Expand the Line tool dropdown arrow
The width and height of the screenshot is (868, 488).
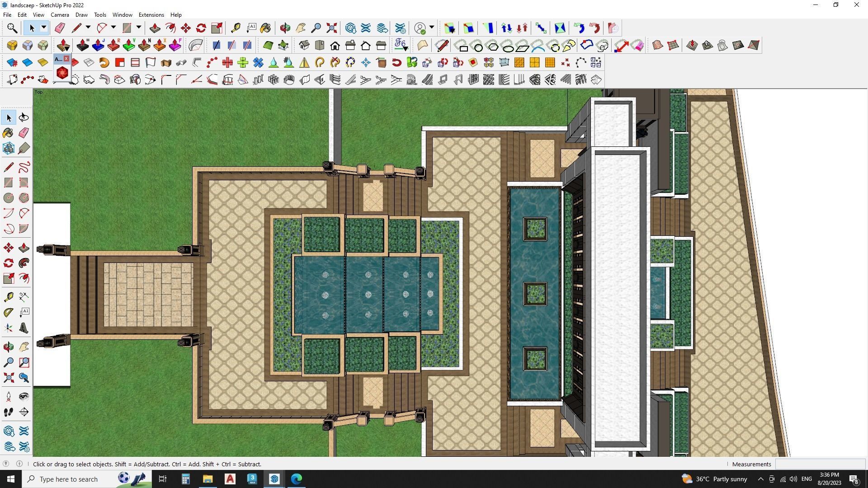(88, 28)
